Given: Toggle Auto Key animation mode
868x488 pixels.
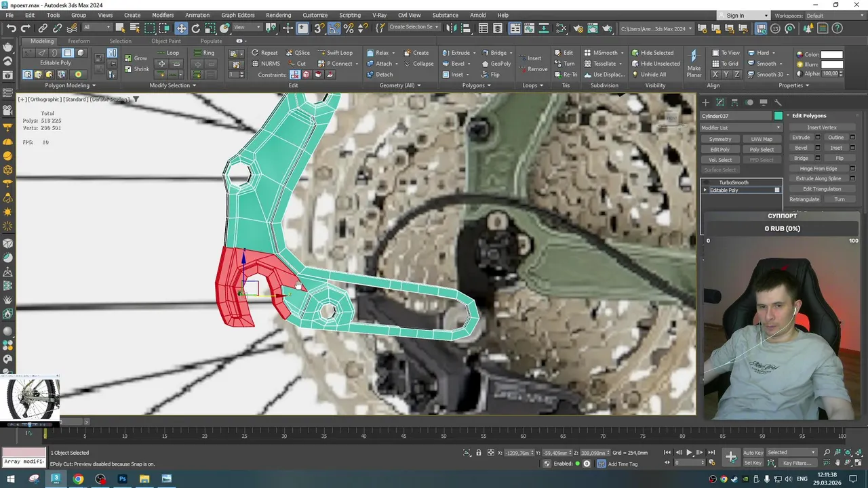Looking at the screenshot, I should (753, 453).
